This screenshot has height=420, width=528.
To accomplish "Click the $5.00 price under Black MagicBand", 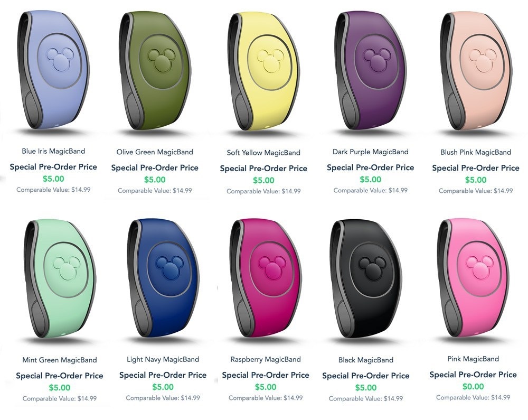I will [366, 388].
